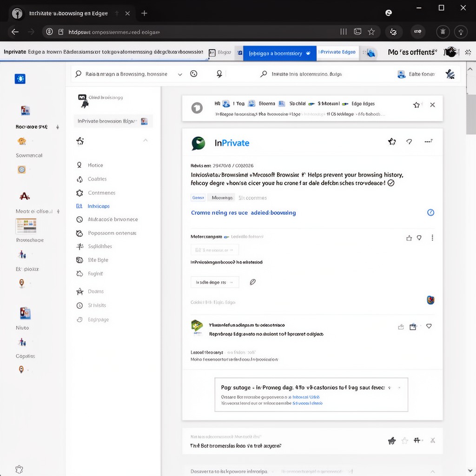Click the Cromne nting res uce link
The height and width of the screenshot is (476, 476).
pyautogui.click(x=243, y=213)
